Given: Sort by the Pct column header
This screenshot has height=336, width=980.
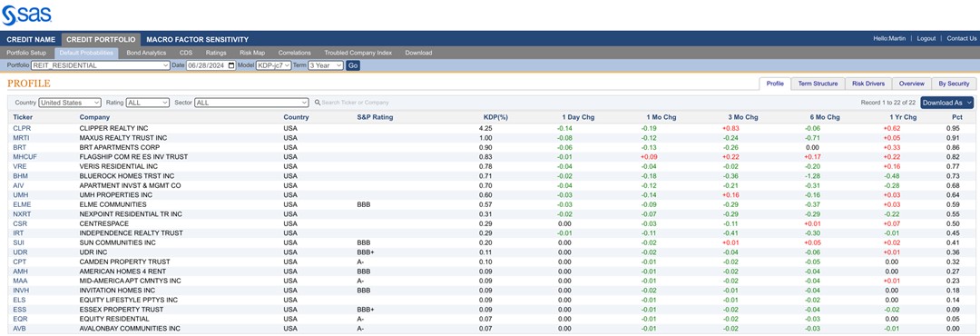Looking at the screenshot, I should click(x=957, y=117).
